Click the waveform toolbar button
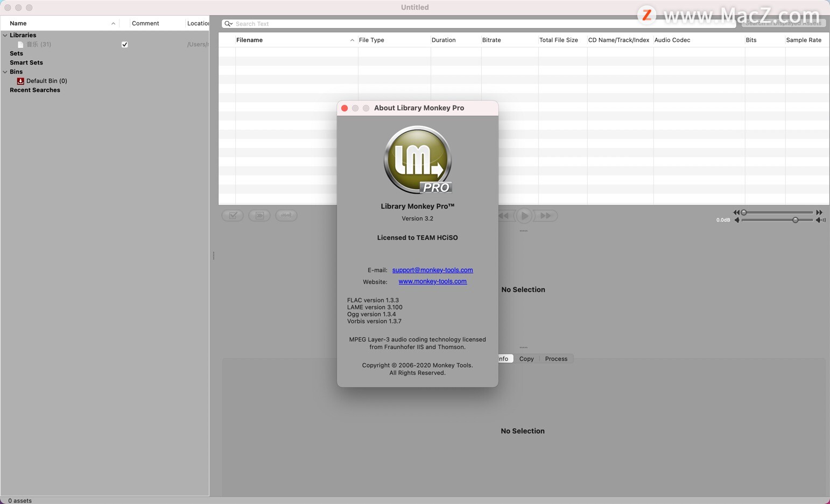The width and height of the screenshot is (830, 504). tap(286, 215)
